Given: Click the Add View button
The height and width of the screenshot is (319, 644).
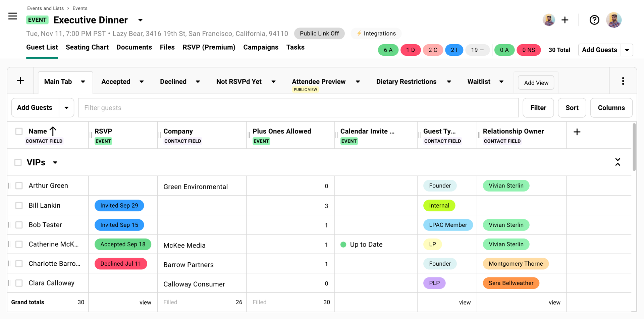Looking at the screenshot, I should 536,83.
